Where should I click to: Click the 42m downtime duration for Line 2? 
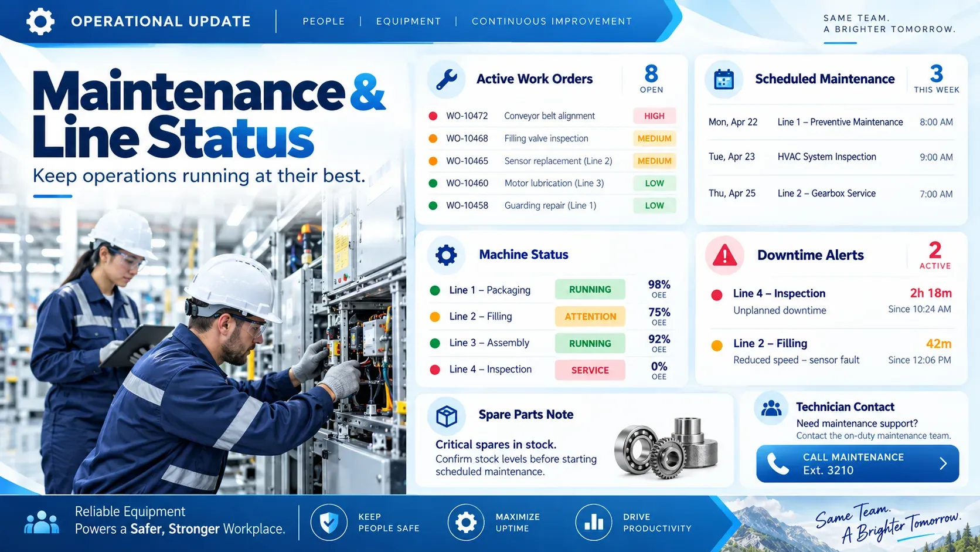click(x=938, y=344)
